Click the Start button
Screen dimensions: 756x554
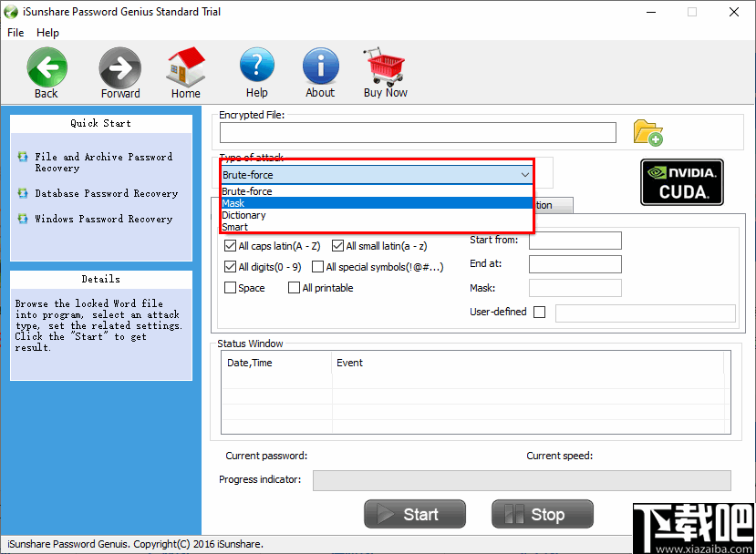pos(415,514)
